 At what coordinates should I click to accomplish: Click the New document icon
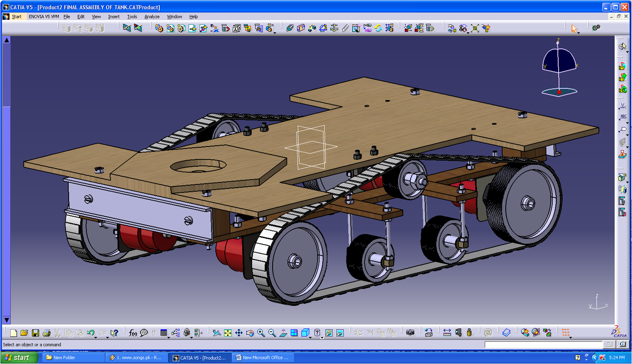click(13, 333)
